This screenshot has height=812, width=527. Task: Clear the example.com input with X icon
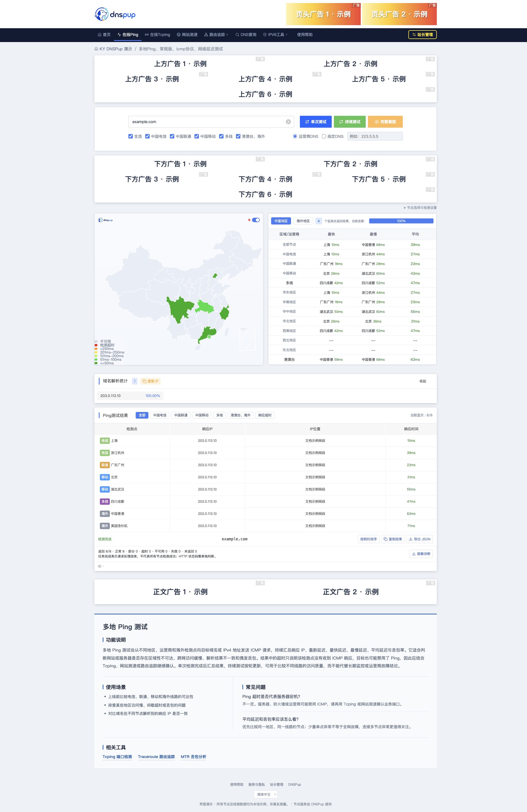tap(288, 122)
